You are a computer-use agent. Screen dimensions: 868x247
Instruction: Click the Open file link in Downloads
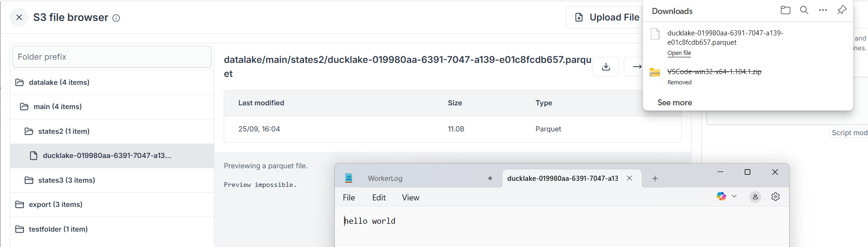679,53
